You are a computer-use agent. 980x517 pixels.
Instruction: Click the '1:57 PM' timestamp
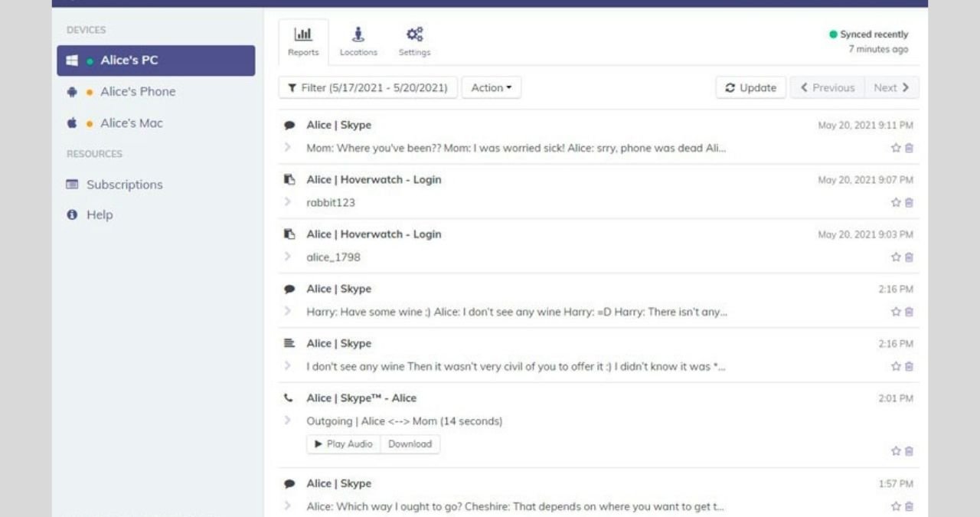896,484
